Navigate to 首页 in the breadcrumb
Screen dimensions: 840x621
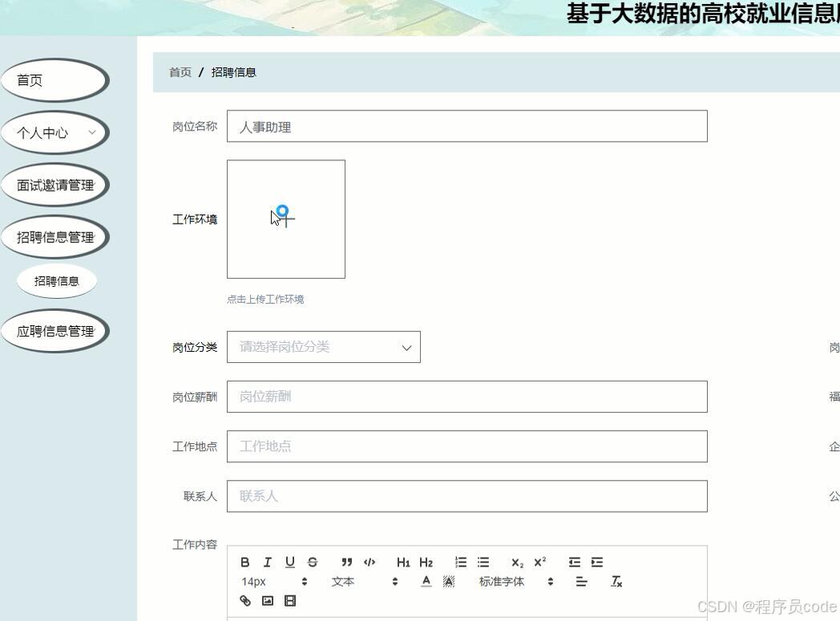click(x=179, y=72)
